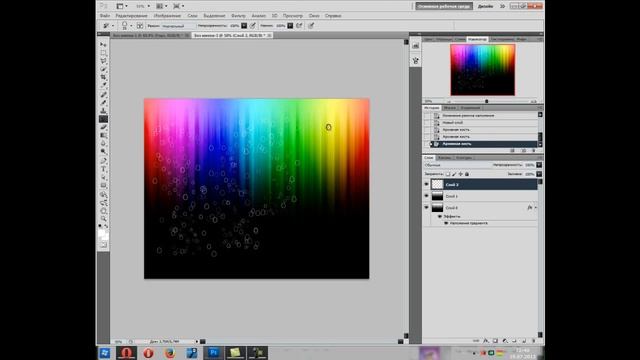Open the brush preset picker dropdown
The width and height of the screenshot is (640, 360).
(131, 26)
